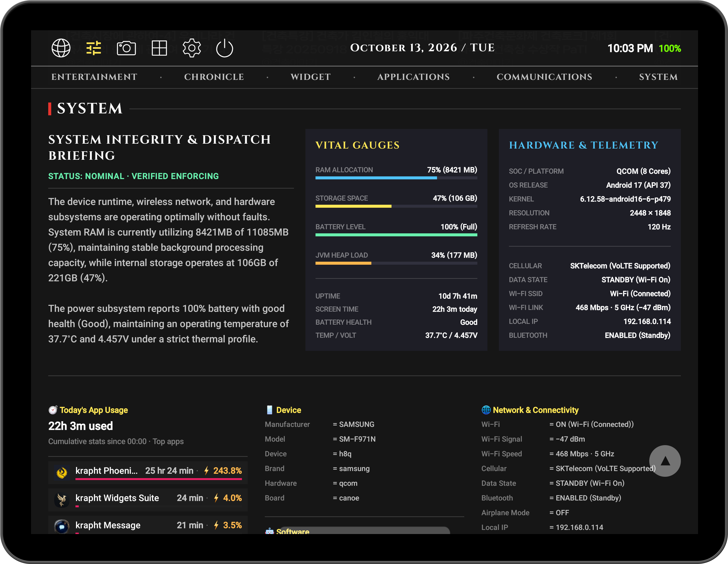
Task: Click the Network & Connectivity globe icon
Action: coord(486,410)
